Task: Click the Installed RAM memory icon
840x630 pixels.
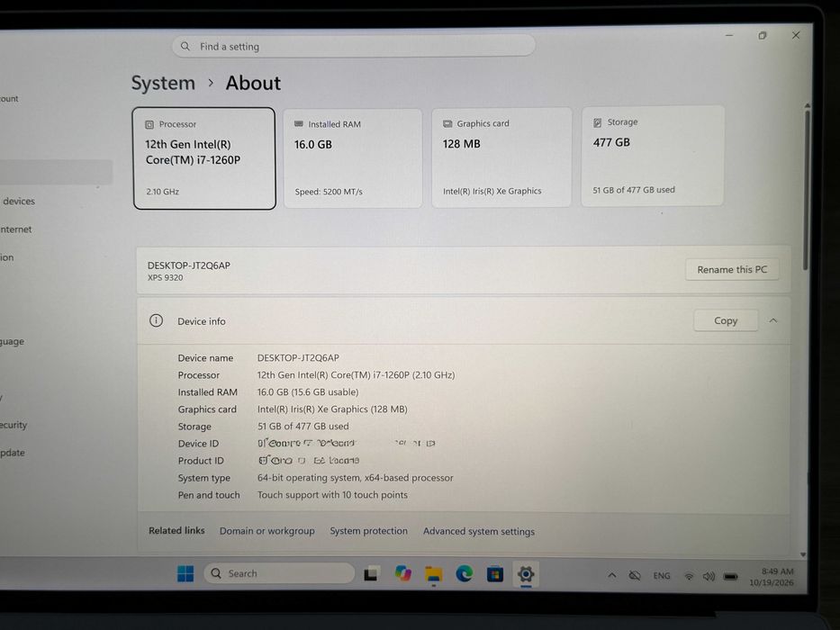Action: click(299, 124)
